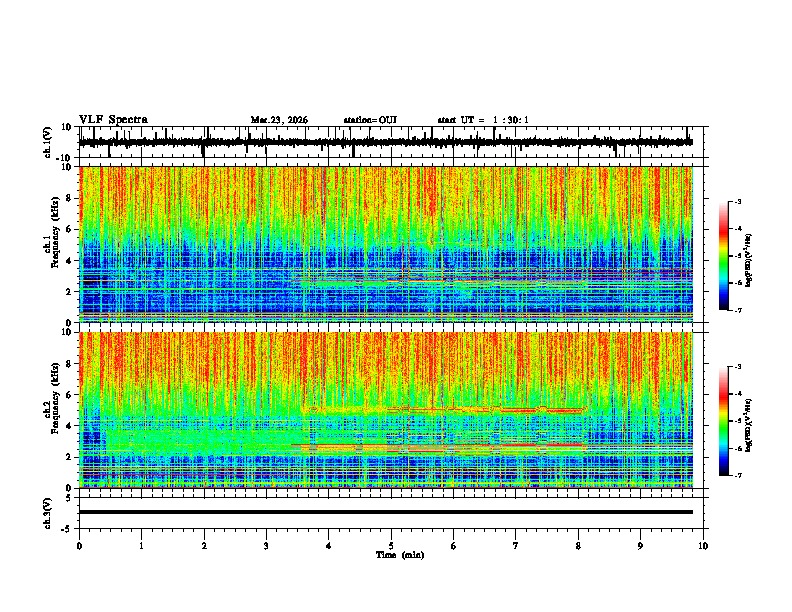Click time axis tick label "7"
The width and height of the screenshot is (792, 612).
pos(516,546)
